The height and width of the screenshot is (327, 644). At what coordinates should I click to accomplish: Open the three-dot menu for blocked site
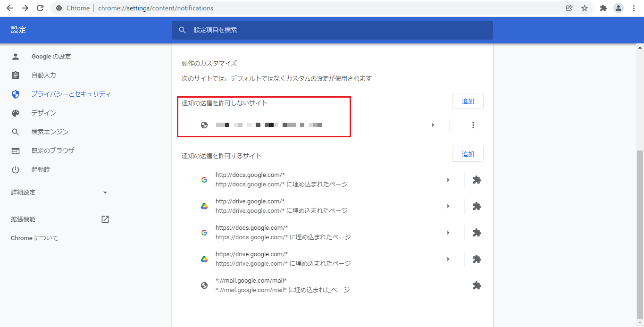(x=473, y=125)
